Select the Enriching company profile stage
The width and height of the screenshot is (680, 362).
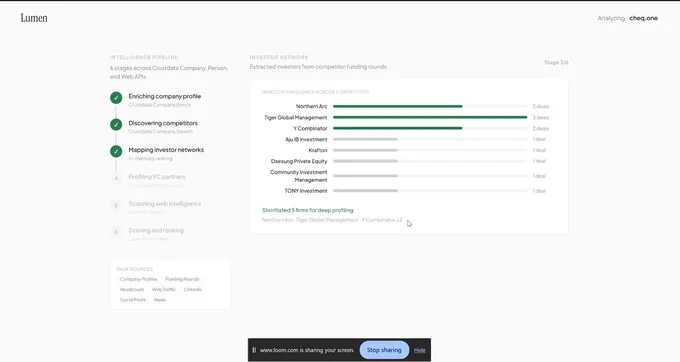(164, 96)
